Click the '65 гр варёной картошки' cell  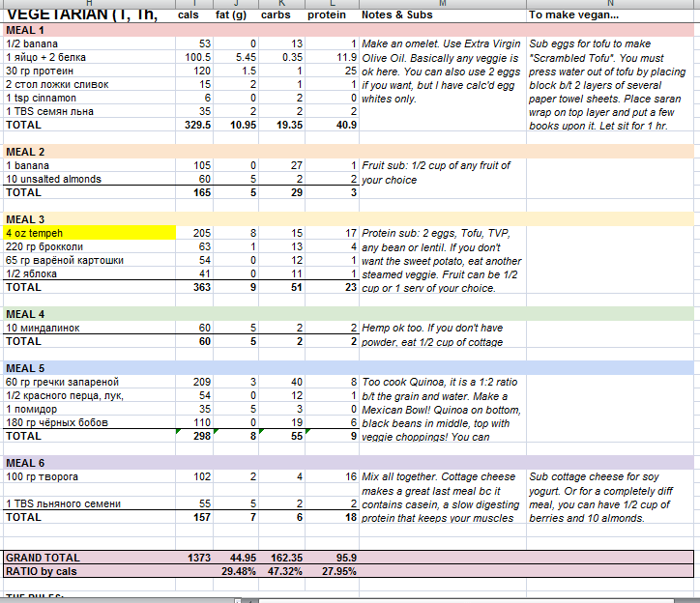[89, 260]
